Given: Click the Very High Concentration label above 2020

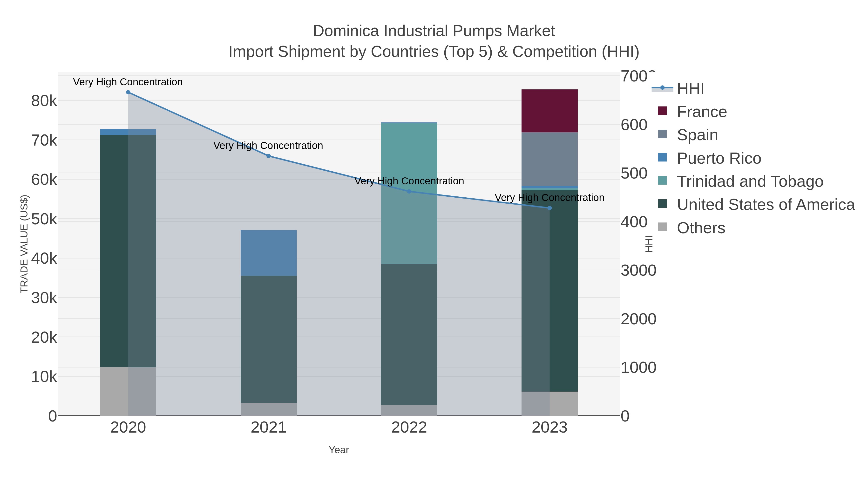Looking at the screenshot, I should [x=128, y=82].
